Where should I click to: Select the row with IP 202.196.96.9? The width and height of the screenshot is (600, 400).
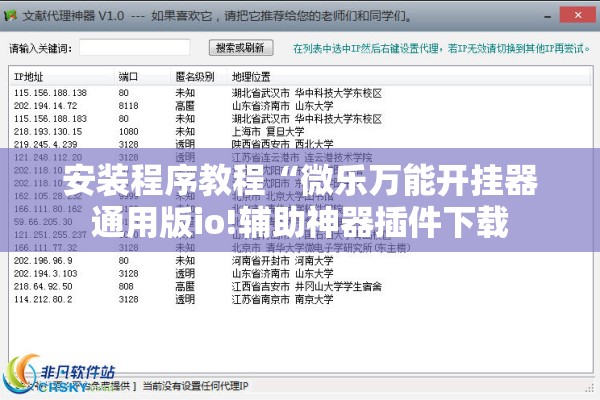(300, 261)
